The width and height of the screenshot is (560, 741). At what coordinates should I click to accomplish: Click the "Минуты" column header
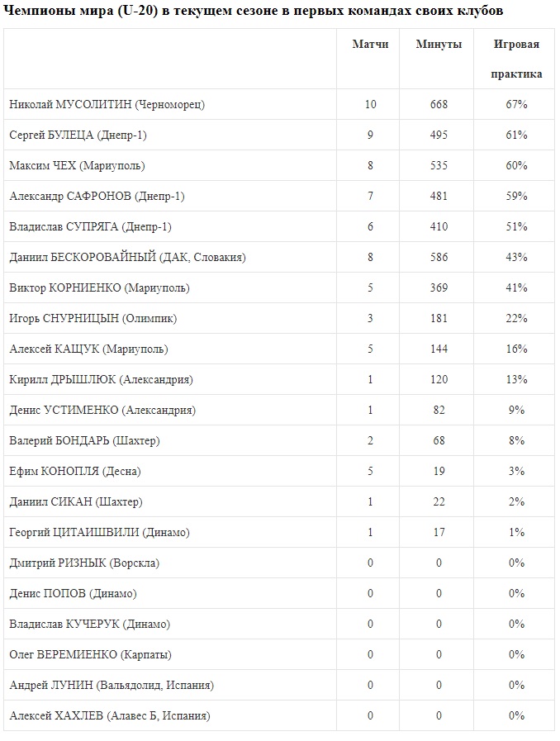tap(439, 44)
